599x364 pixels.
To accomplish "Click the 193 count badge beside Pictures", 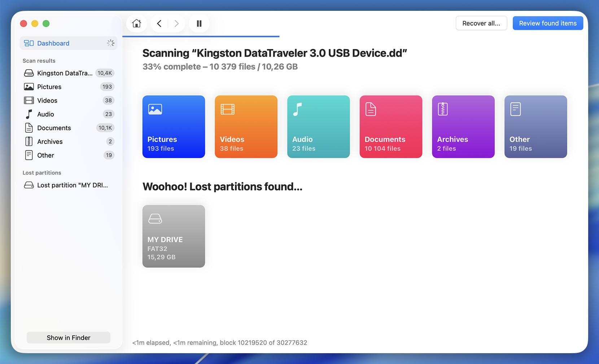I will point(107,87).
